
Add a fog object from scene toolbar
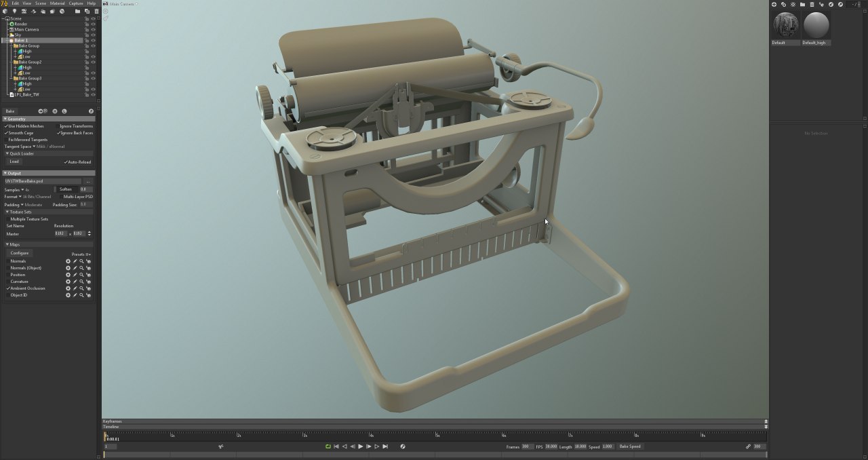click(43, 11)
